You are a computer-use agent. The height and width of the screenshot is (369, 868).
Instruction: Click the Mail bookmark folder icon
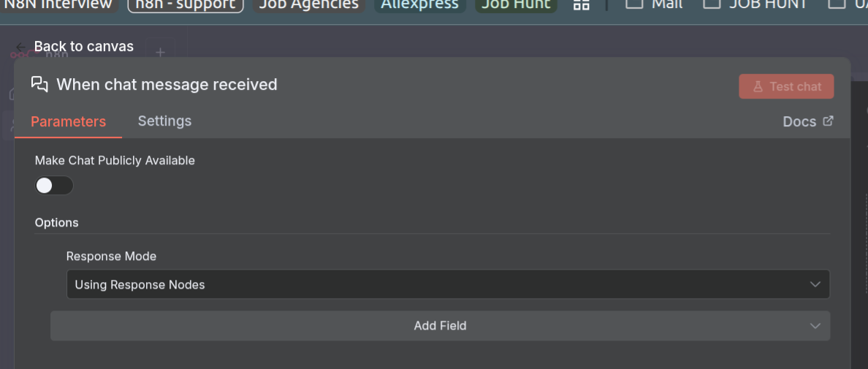(x=635, y=4)
